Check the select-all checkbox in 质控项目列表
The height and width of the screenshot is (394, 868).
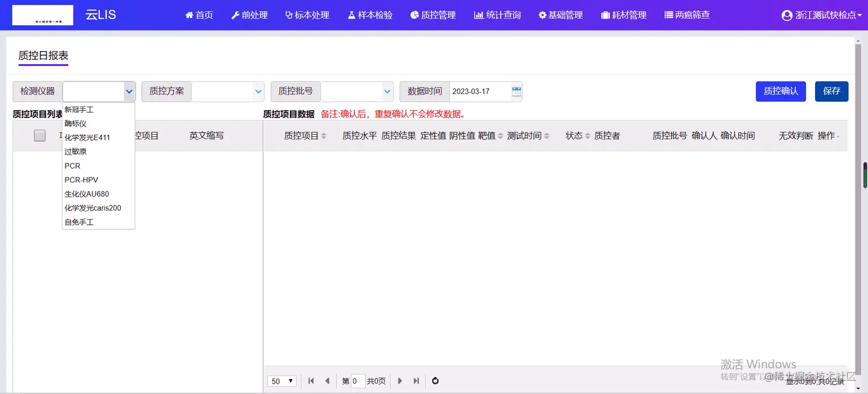click(39, 135)
